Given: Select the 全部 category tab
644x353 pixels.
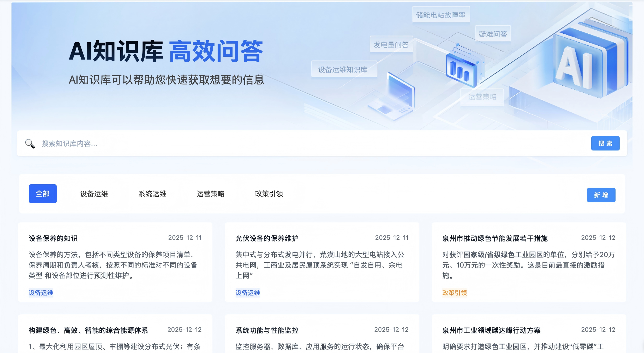Looking at the screenshot, I should tap(43, 194).
